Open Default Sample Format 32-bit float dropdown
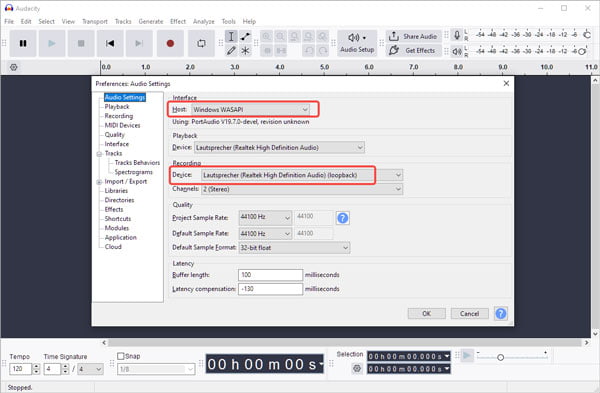600x393 pixels. coord(294,248)
